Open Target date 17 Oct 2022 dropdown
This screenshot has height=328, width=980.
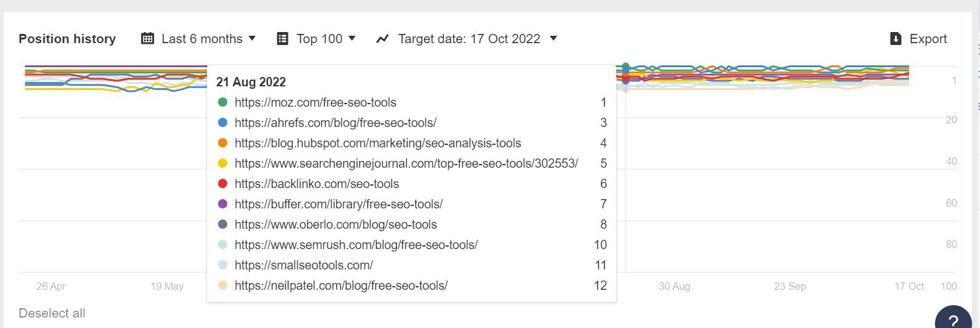[x=553, y=38]
